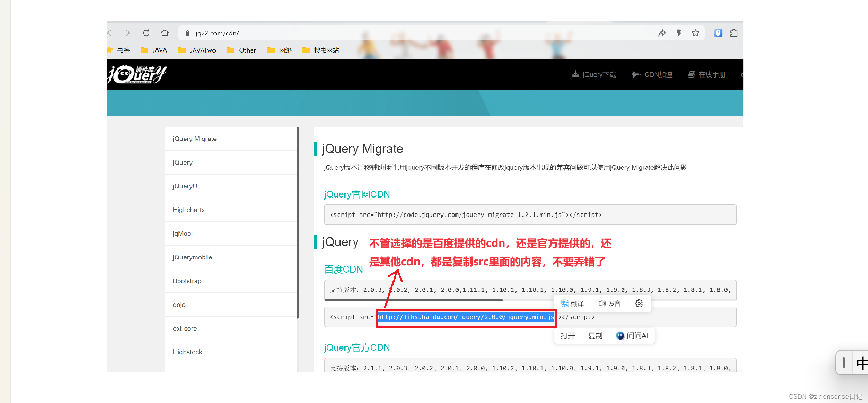Open the 网络 bookmark folder

[279, 50]
